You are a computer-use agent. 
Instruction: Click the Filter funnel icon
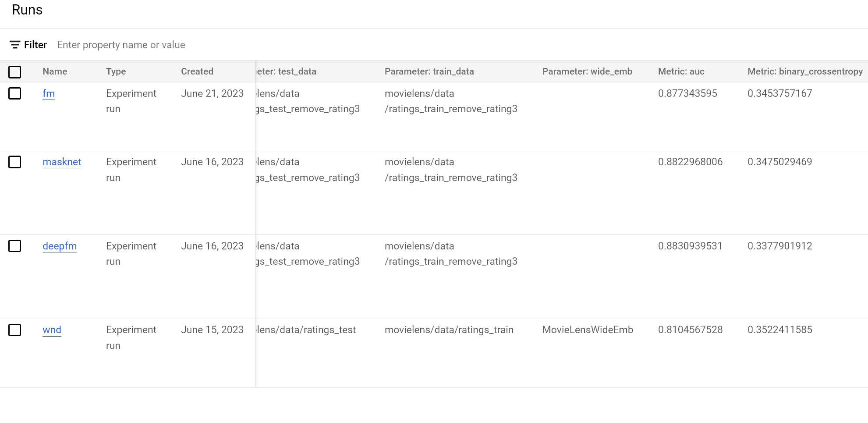pos(15,44)
